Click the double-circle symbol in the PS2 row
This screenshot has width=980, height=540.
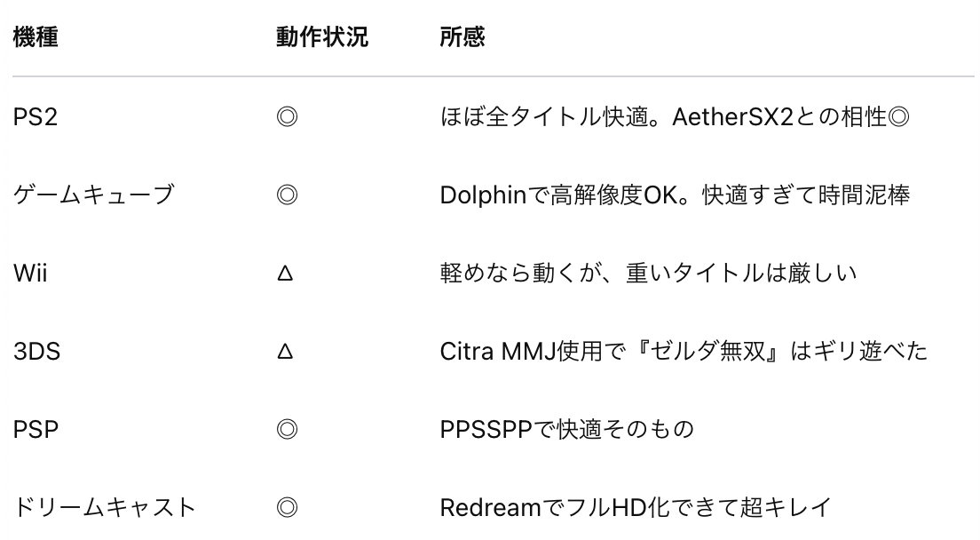287,117
